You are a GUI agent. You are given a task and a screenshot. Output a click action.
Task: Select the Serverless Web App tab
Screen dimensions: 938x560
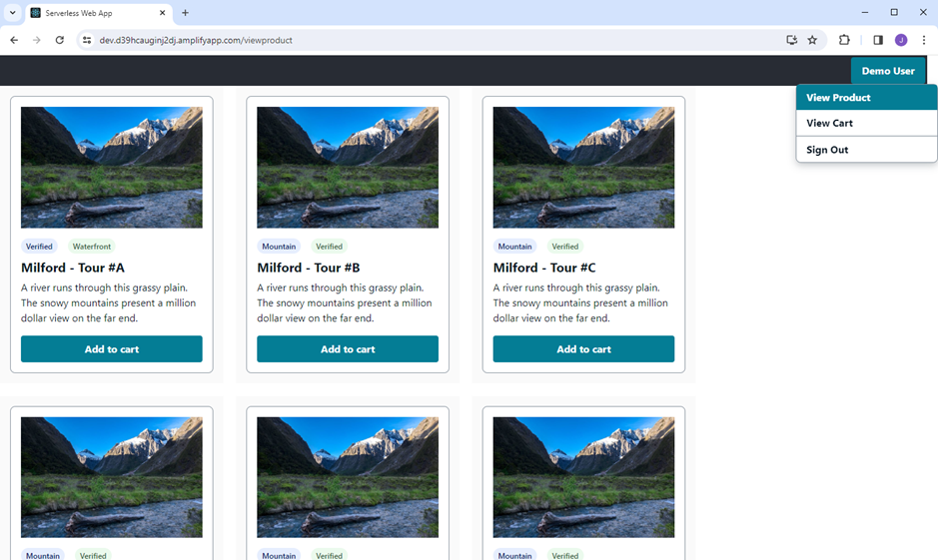99,13
